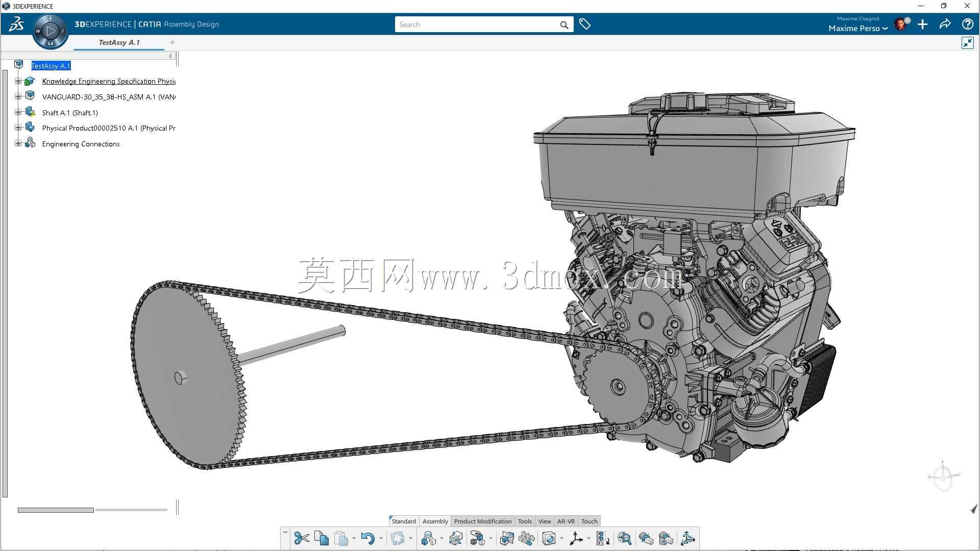
Task: Select Physical Product00002510 A.1 in the tree
Action: tap(109, 128)
